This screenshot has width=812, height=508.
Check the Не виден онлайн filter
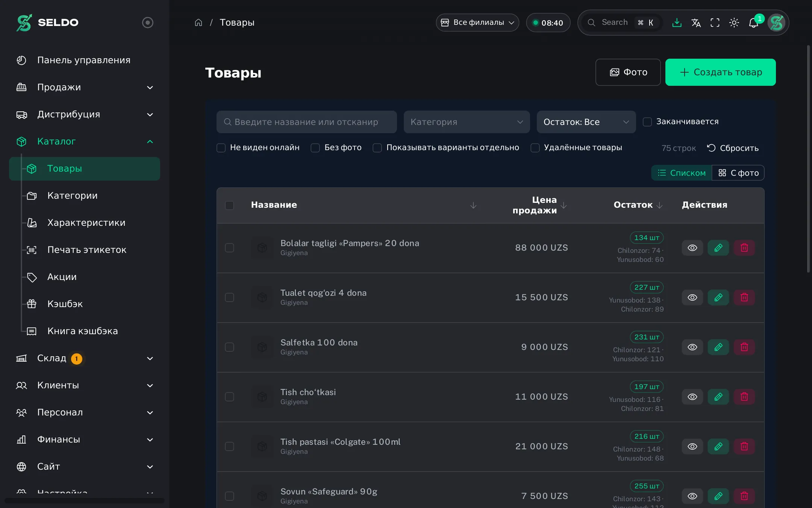[221, 148]
